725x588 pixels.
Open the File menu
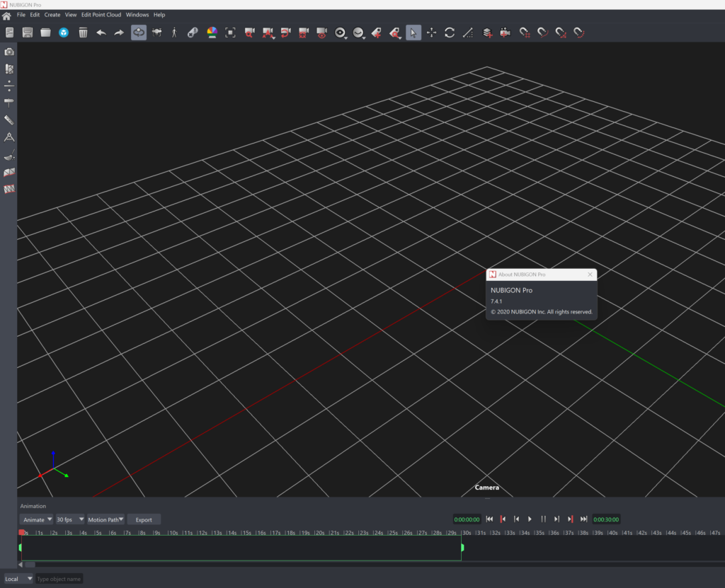(x=21, y=15)
